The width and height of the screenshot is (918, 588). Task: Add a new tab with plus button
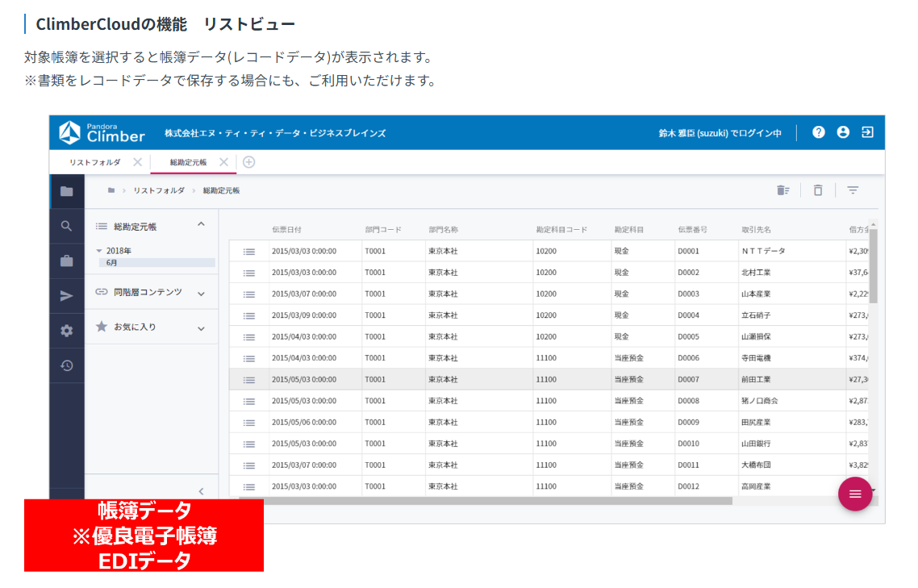tap(249, 162)
